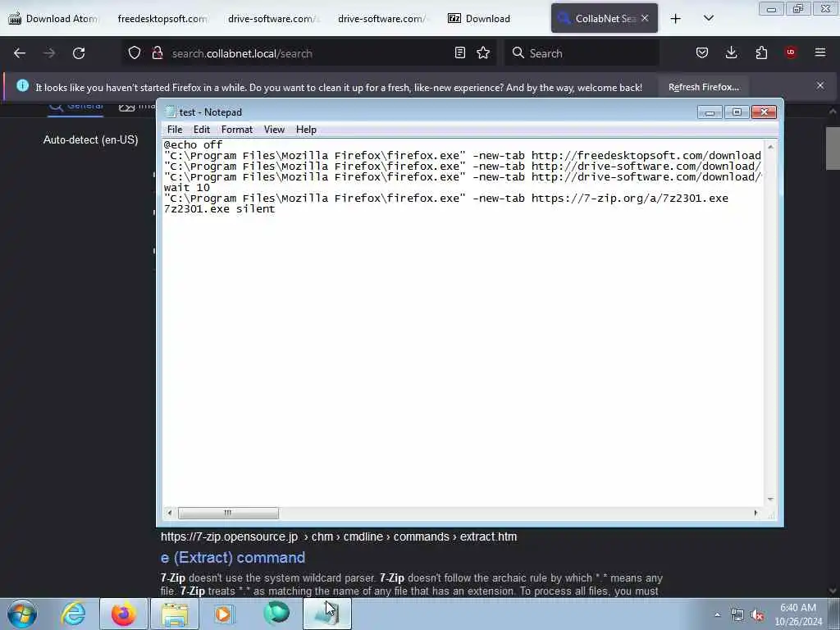Open the Windows Start button
Screen dimensions: 840x630
click(x=22, y=614)
